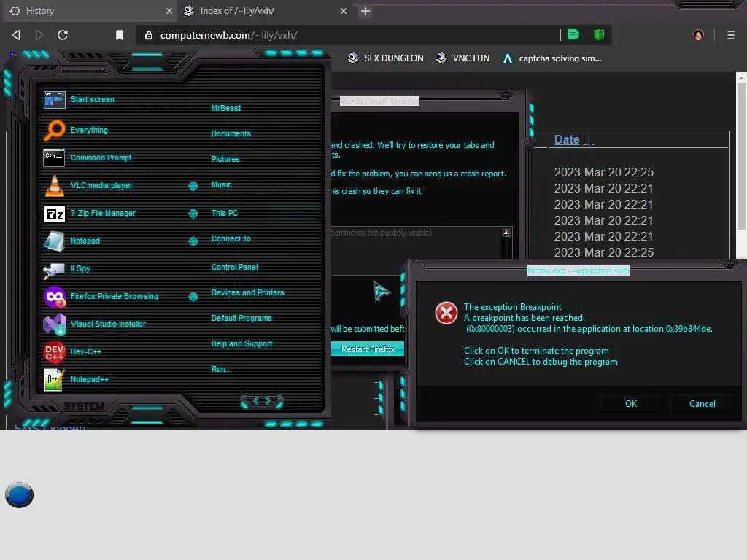Click the red error icon in dialog
747x560 pixels.
446,313
